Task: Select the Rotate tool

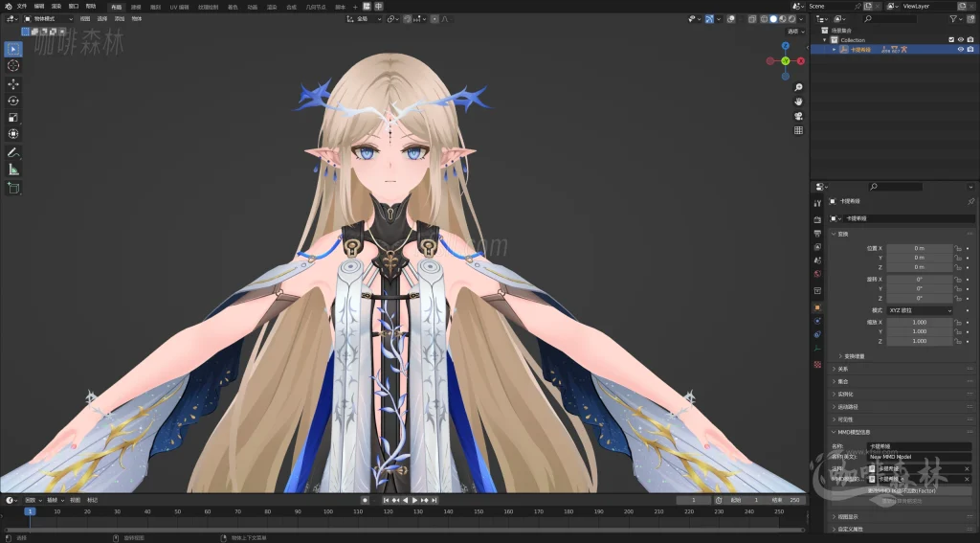Action: (x=13, y=101)
